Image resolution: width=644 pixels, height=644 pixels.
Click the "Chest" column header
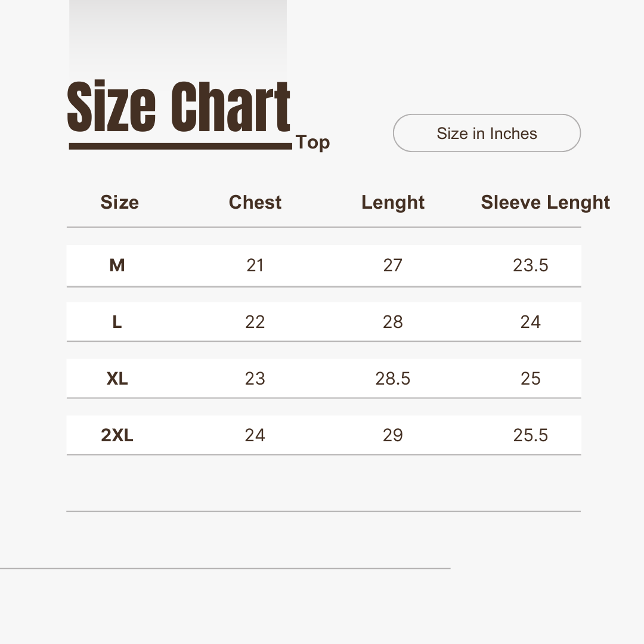pyautogui.click(x=255, y=202)
